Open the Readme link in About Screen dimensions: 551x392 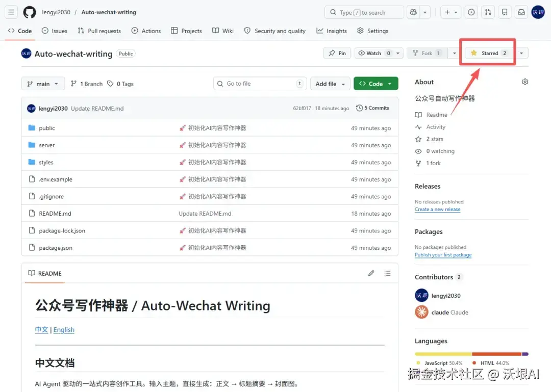coord(431,115)
